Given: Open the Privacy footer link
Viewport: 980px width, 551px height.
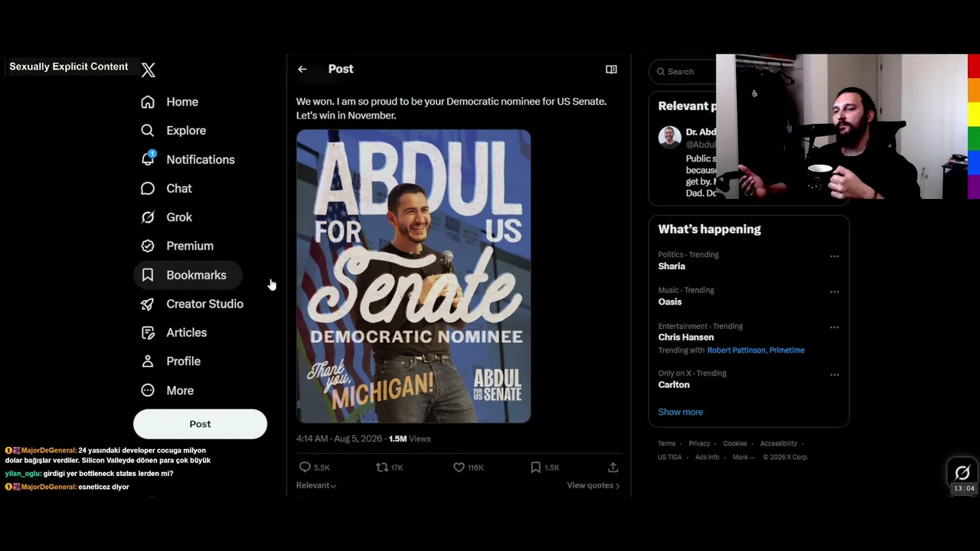Looking at the screenshot, I should point(699,443).
